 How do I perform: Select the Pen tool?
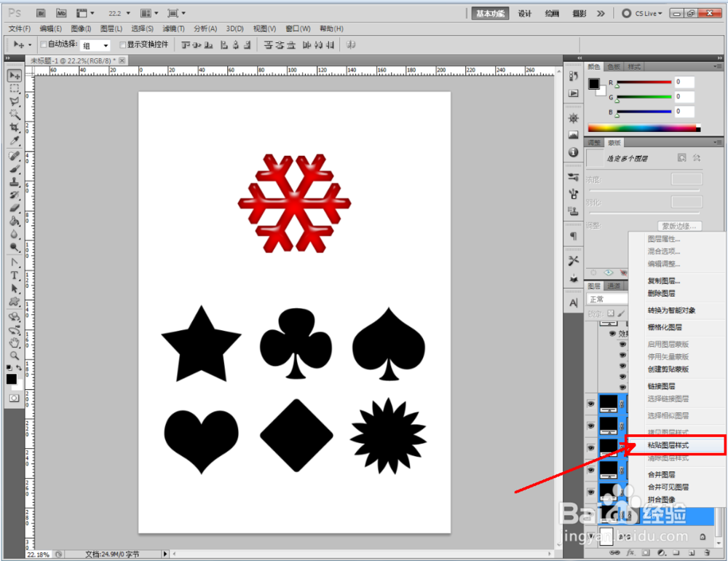[15, 262]
